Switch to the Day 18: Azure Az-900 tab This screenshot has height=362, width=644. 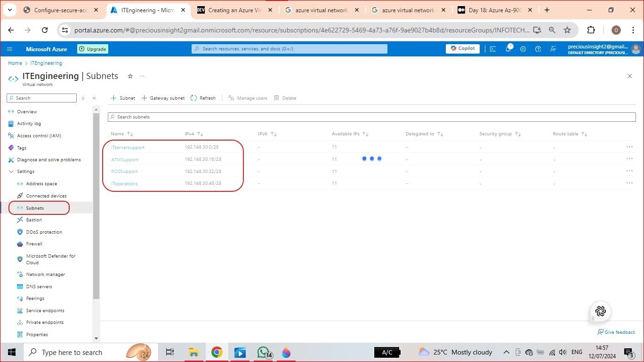point(495,10)
